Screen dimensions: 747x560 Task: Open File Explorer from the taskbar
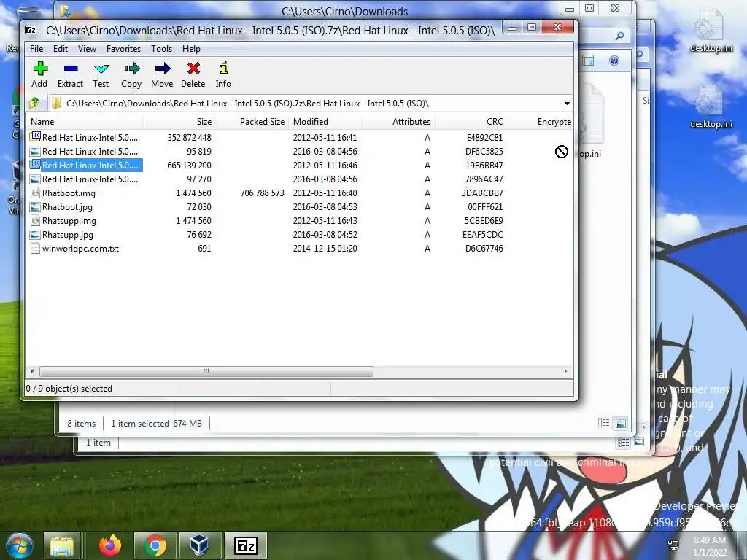[62, 545]
